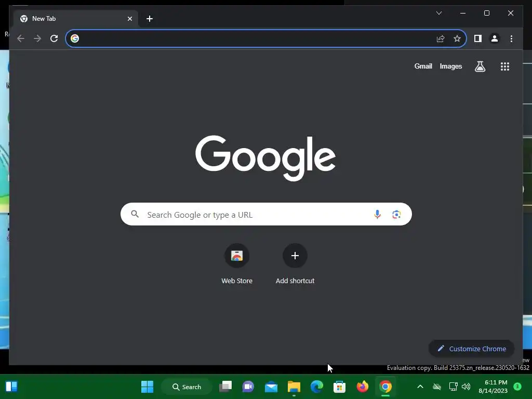This screenshot has height=399, width=532.
Task: Open Mail app from taskbar
Action: point(271,387)
